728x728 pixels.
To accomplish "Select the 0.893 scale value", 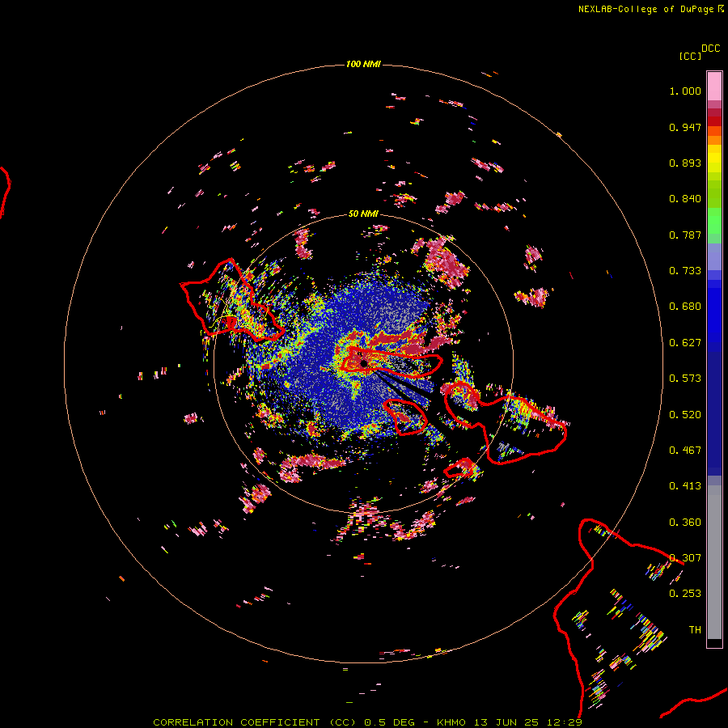I will (x=685, y=163).
